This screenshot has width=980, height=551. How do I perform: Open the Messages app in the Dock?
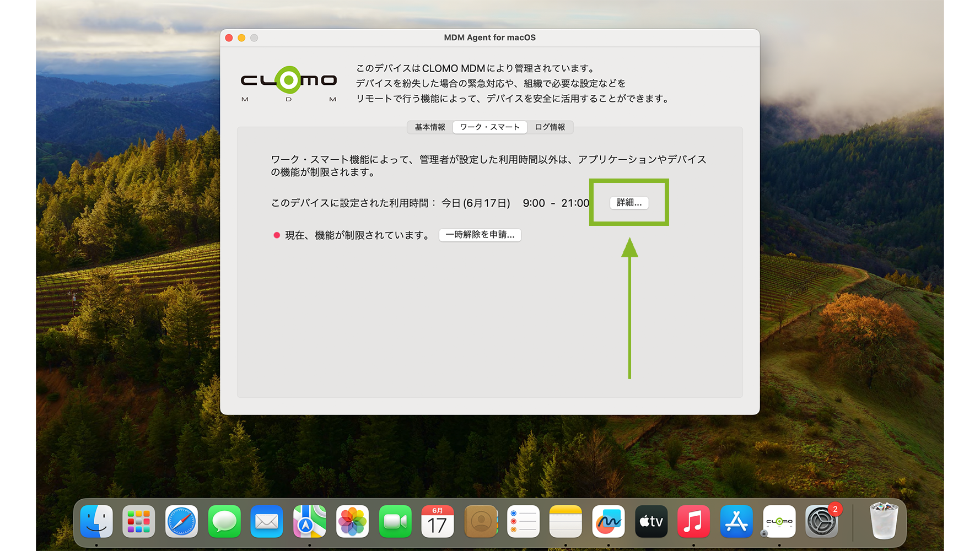tap(224, 521)
